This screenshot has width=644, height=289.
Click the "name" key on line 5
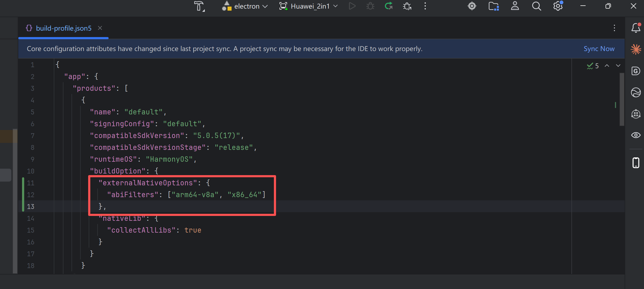click(103, 112)
